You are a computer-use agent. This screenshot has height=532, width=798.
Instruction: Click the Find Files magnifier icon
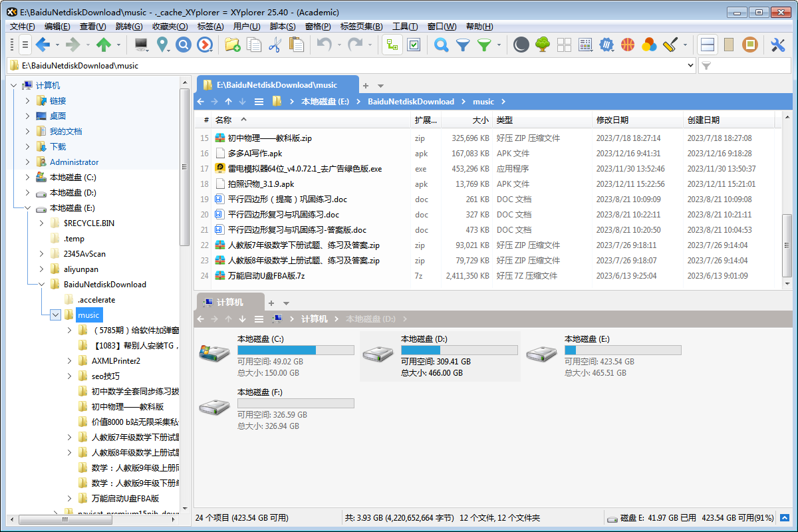[441, 45]
